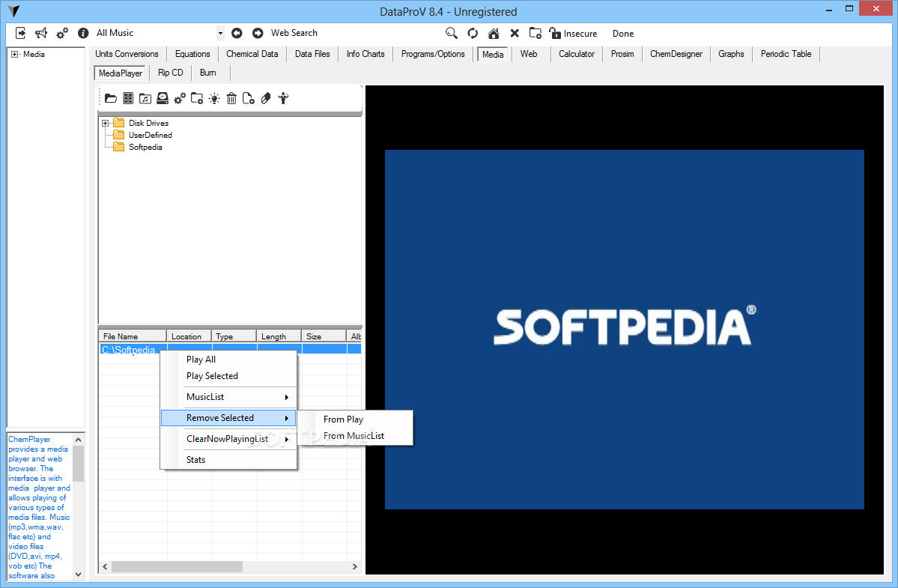This screenshot has height=588, width=898.
Task: Stop loading with the X icon
Action: [x=515, y=33]
